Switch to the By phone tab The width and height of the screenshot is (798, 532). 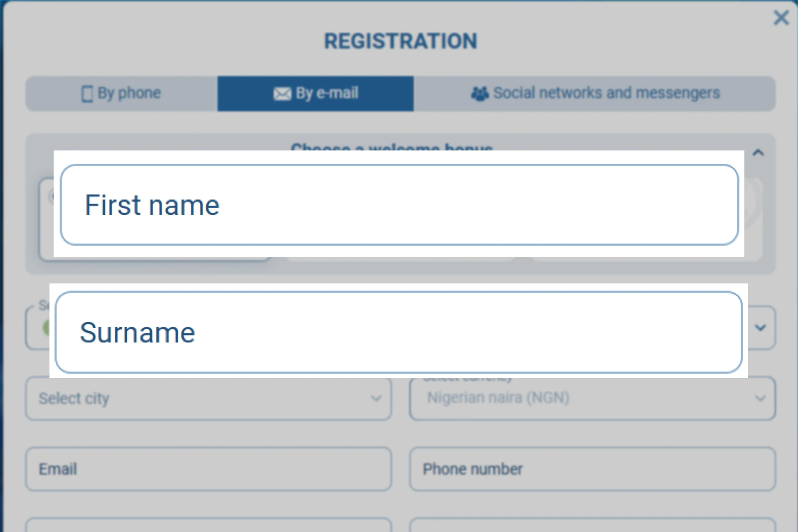(x=121, y=94)
